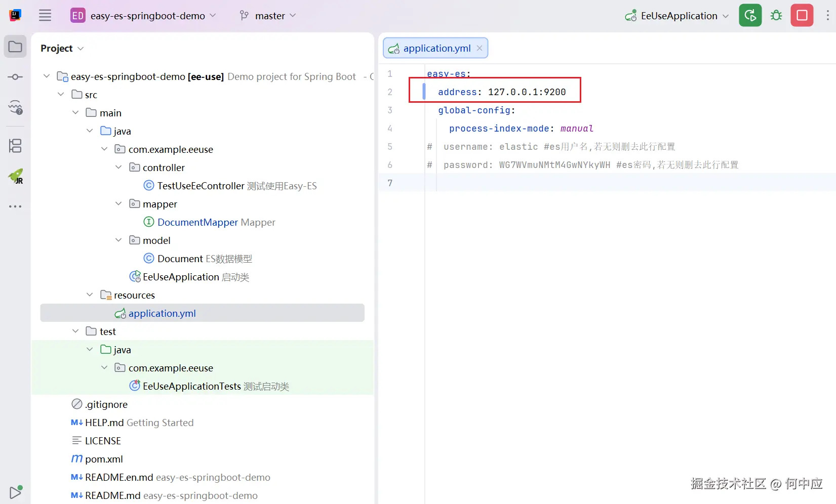The width and height of the screenshot is (836, 504).
Task: Select application.yml in project tree
Action: pyautogui.click(x=162, y=313)
